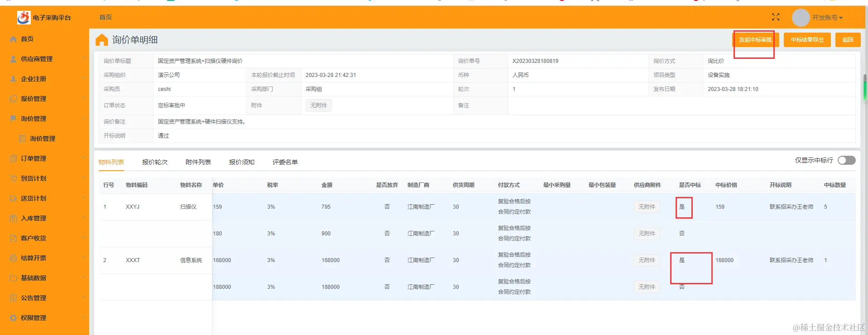Click the 订单管理 sidebar icon

pos(14,158)
